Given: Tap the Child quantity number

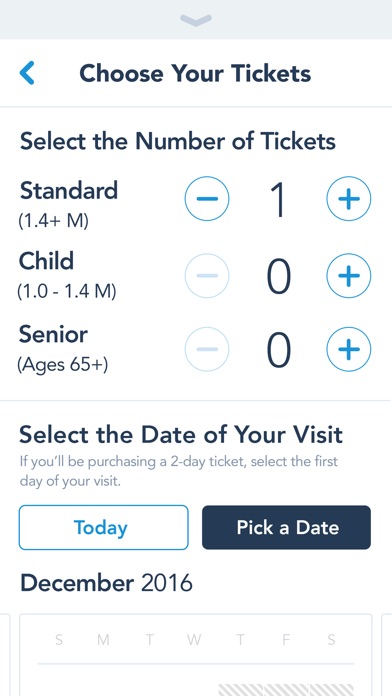Looking at the screenshot, I should point(278,276).
